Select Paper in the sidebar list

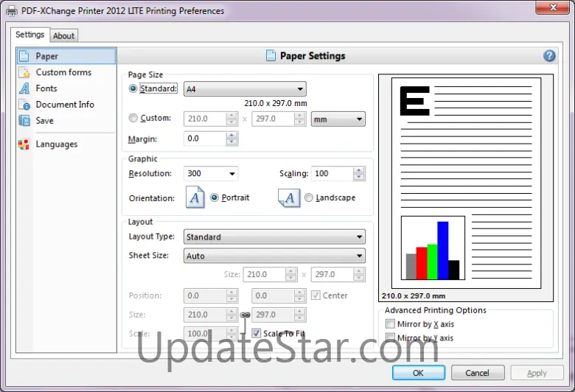pyautogui.click(x=66, y=56)
